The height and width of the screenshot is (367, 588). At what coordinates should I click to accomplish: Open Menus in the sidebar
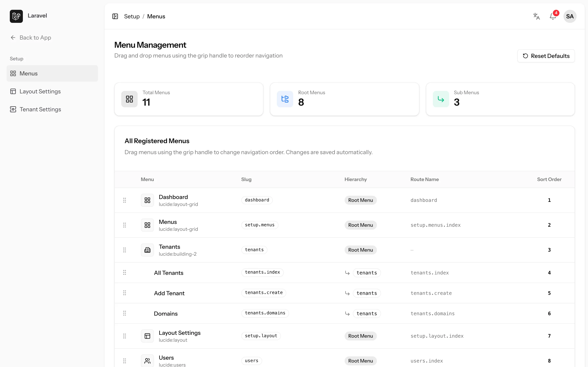pos(52,73)
